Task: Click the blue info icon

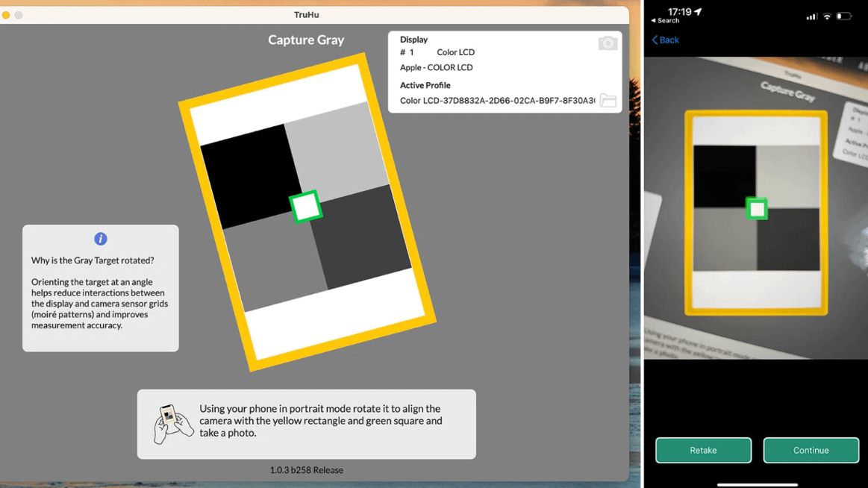Action: tap(101, 239)
